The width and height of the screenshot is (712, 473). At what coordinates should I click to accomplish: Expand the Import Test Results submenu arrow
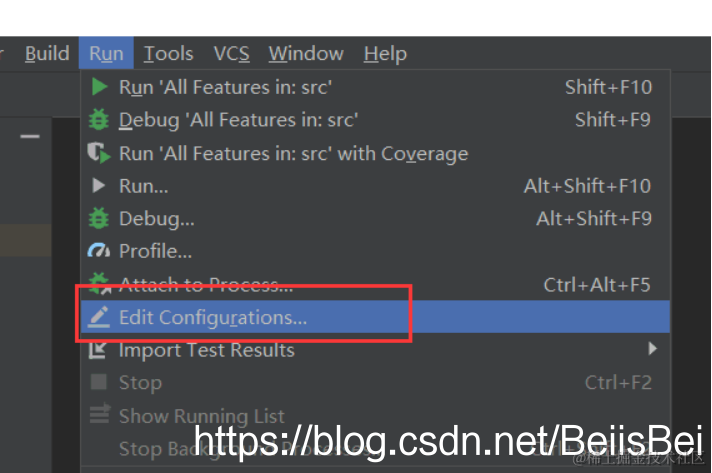pos(653,348)
